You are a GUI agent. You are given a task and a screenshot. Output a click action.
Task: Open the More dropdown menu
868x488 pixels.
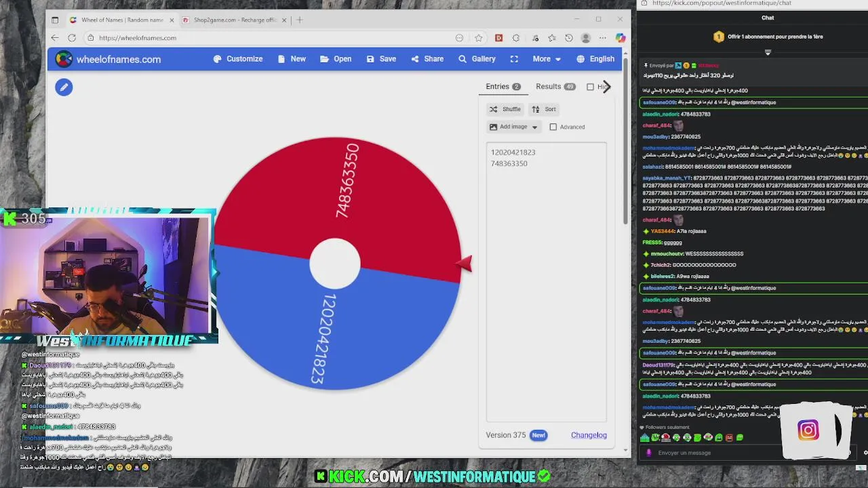547,59
